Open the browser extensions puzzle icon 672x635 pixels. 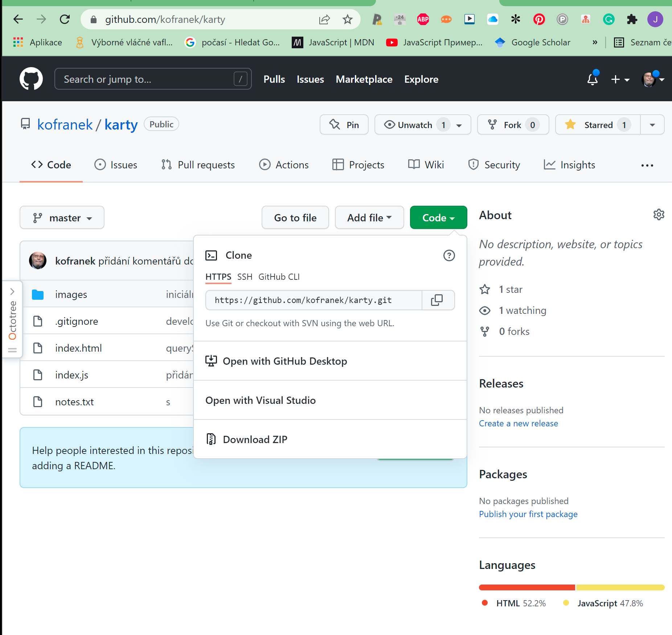point(632,19)
